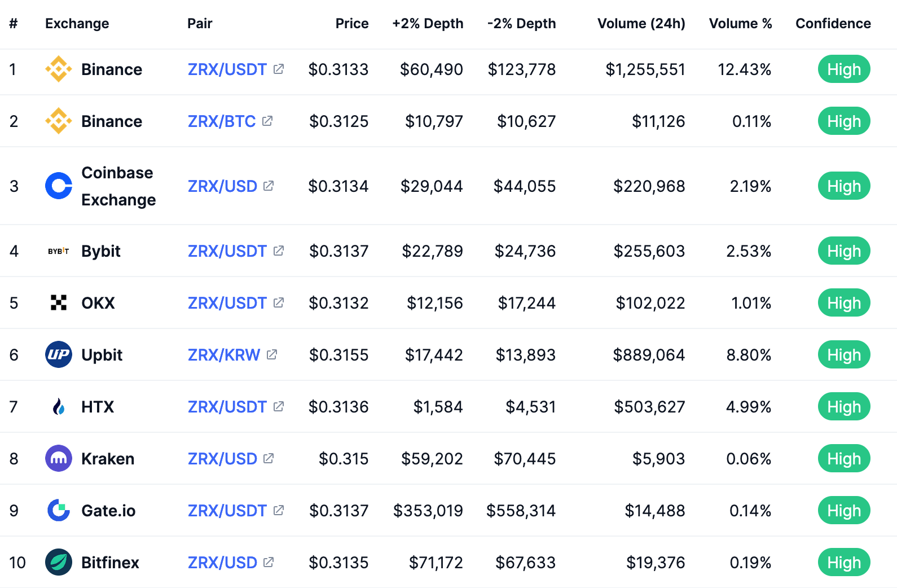Select the $558,314 depth value

click(x=521, y=511)
